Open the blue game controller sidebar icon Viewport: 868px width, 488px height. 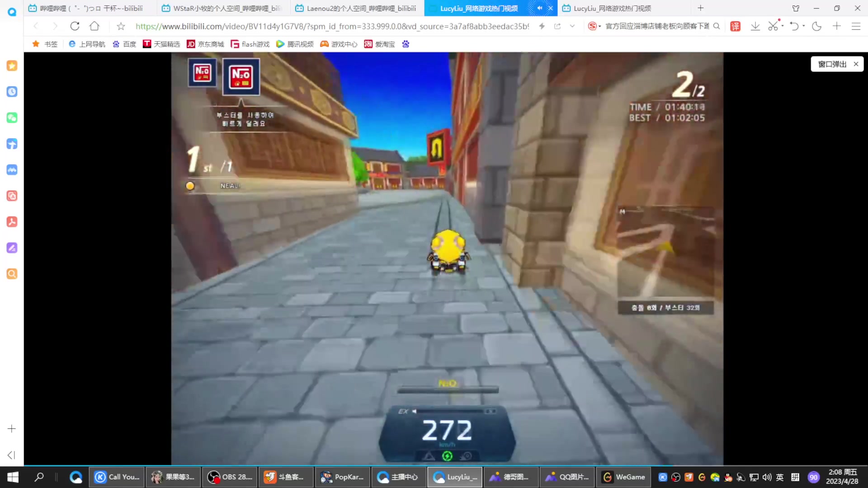point(12,170)
